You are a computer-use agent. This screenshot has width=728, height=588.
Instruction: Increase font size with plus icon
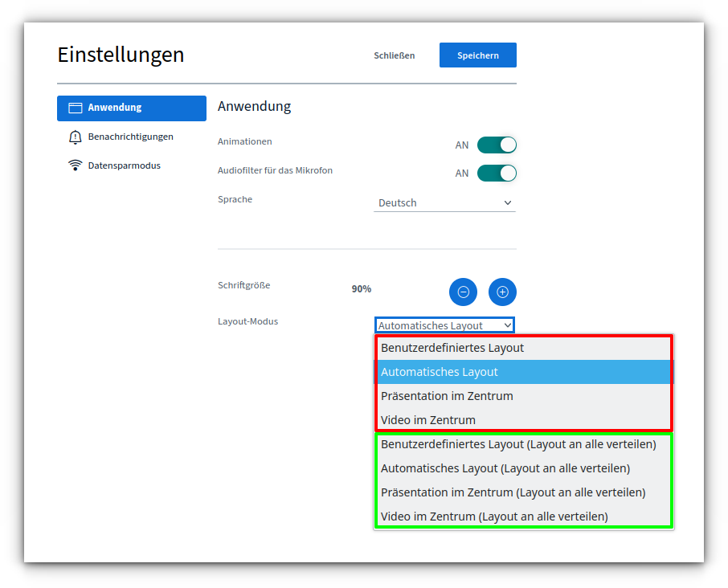click(x=502, y=292)
